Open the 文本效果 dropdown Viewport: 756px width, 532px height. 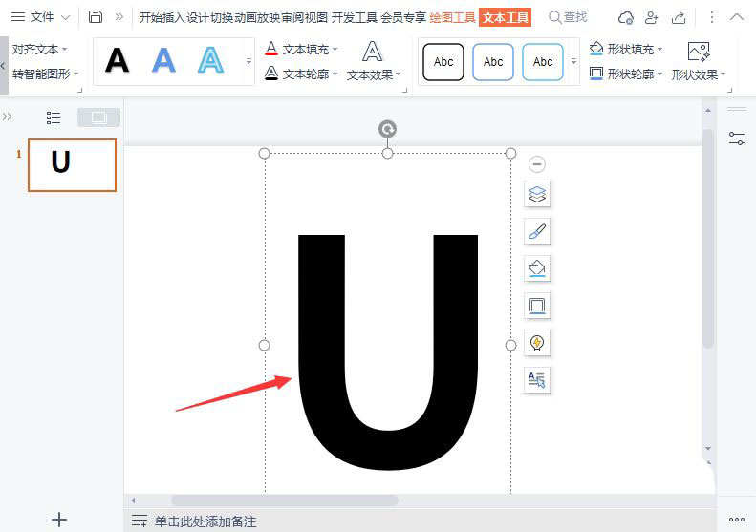pos(374,61)
